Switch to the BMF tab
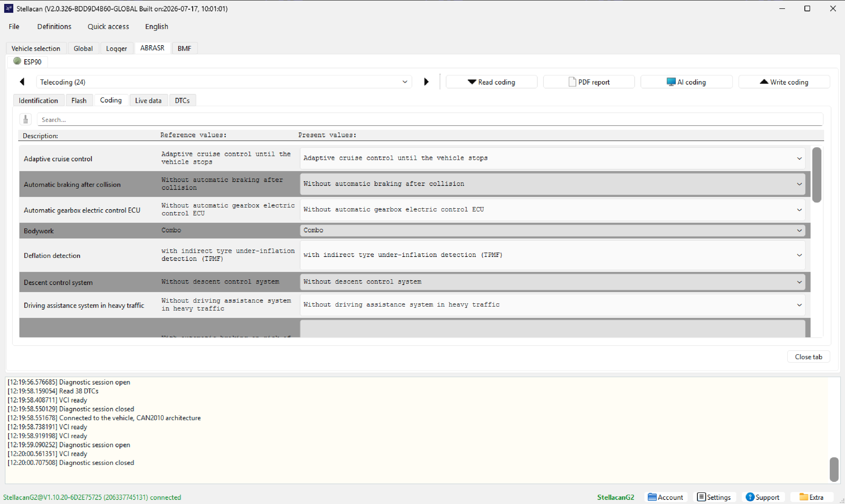Screen dimensions: 845x504 click(184, 48)
